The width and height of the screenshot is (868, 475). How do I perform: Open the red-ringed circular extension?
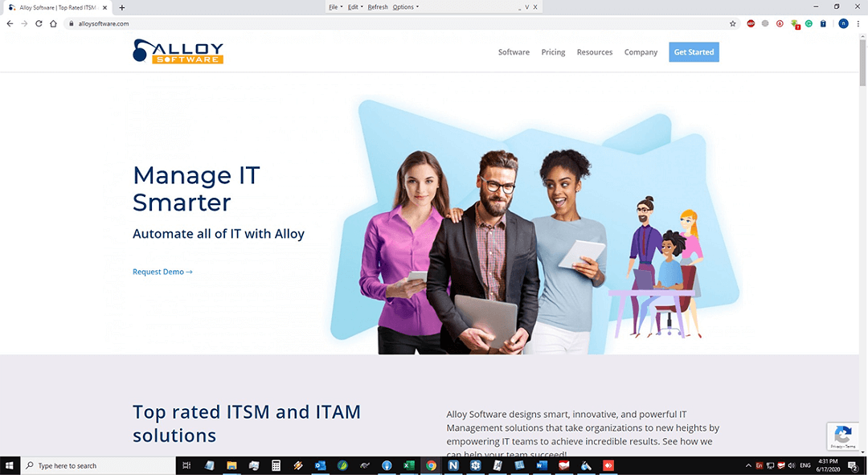780,23
